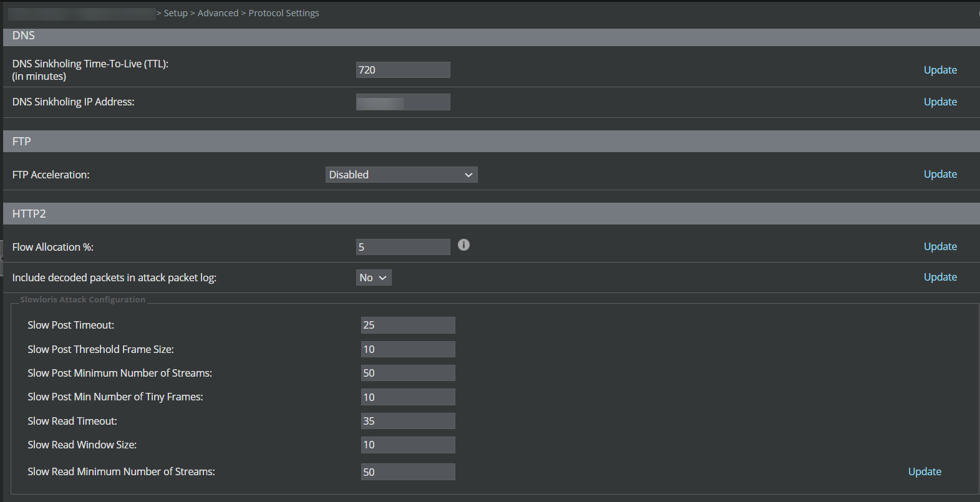Focus the DNS Sinkholing TTL field
Screen dimensions: 980x502
(403, 70)
